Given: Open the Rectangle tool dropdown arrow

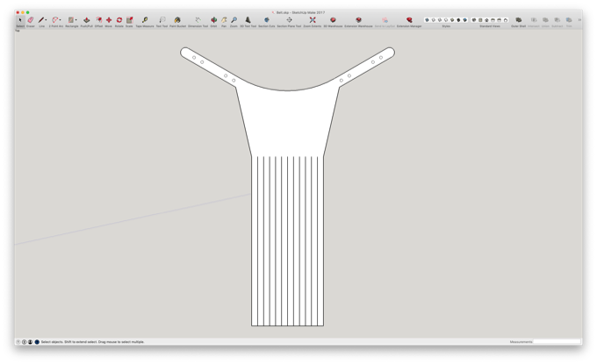Looking at the screenshot, I should (x=76, y=20).
